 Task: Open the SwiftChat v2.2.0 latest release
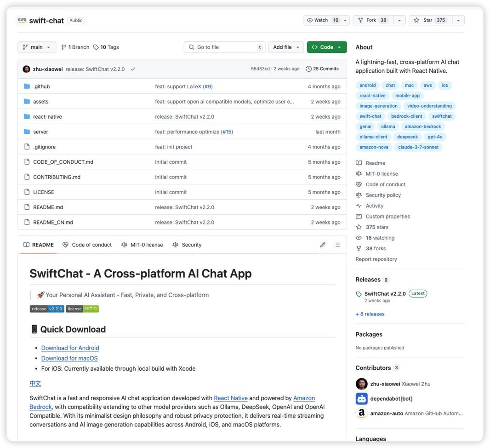coord(385,294)
